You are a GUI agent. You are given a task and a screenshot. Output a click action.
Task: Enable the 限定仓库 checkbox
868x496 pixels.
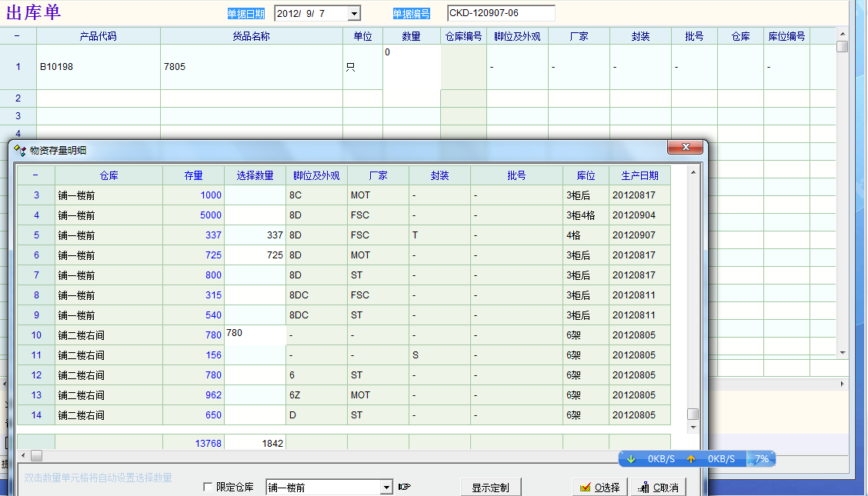208,487
